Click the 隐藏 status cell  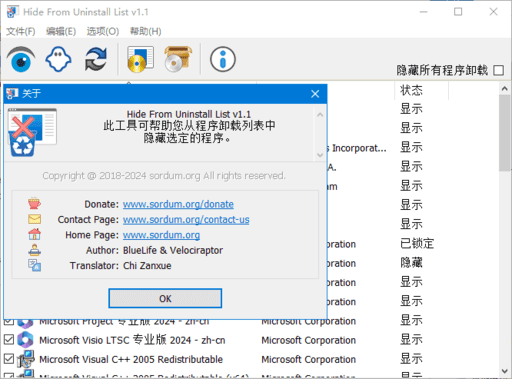pos(411,263)
